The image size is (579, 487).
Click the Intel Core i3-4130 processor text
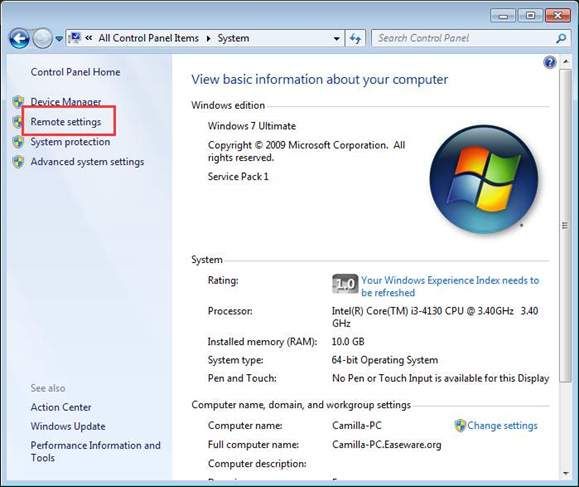(435, 317)
